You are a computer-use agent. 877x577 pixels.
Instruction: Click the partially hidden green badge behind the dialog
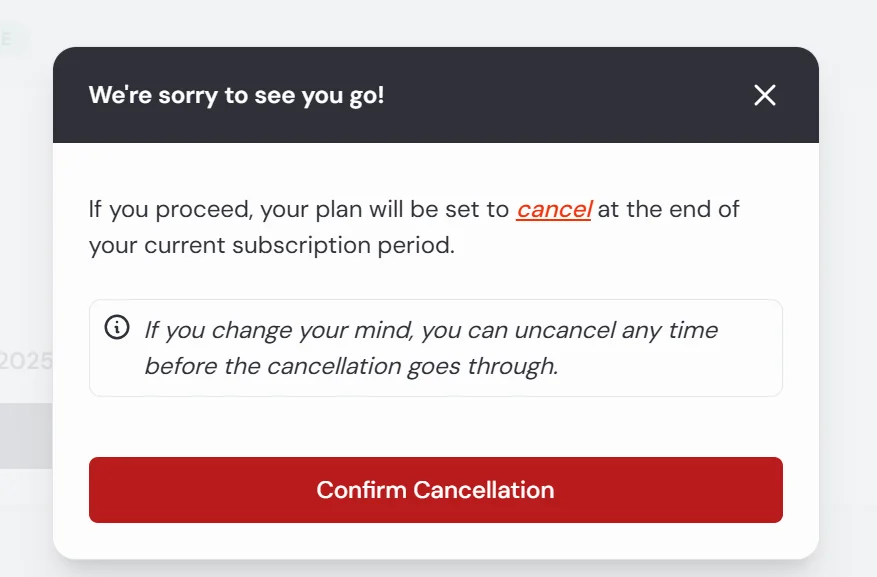(14, 39)
